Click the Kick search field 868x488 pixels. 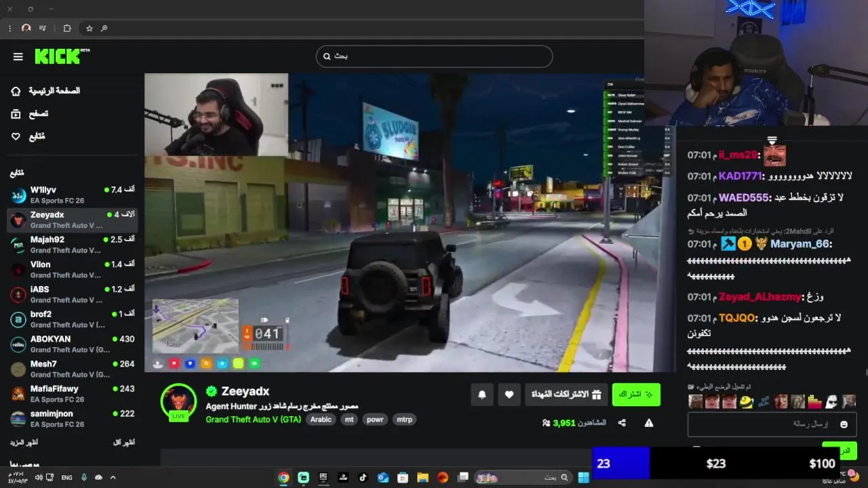tap(434, 56)
